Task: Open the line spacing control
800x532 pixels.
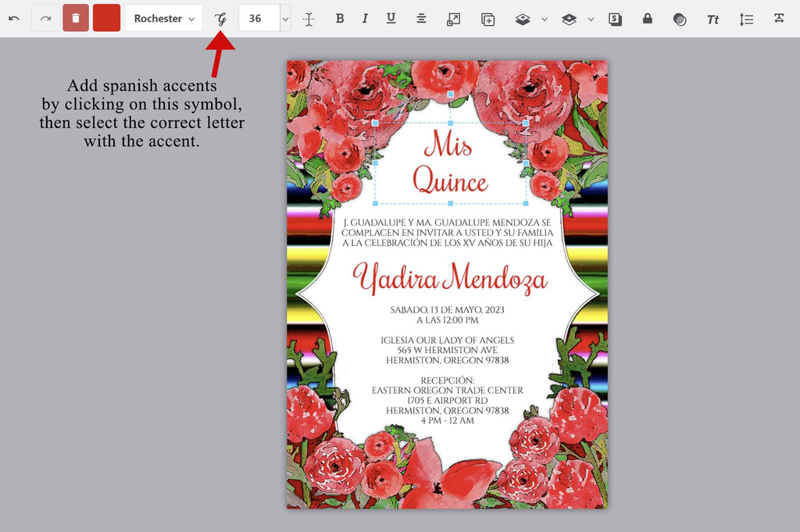Action: [x=746, y=17]
